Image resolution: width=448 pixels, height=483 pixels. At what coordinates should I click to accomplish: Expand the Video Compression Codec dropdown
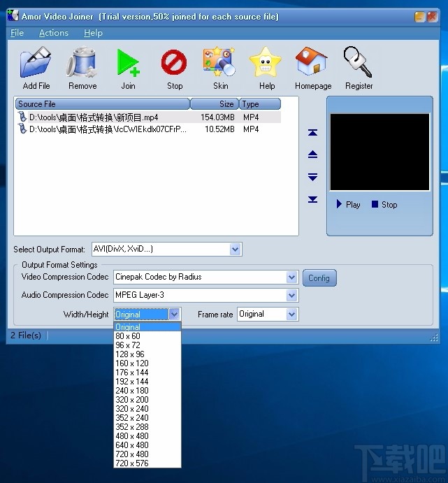[x=291, y=277]
